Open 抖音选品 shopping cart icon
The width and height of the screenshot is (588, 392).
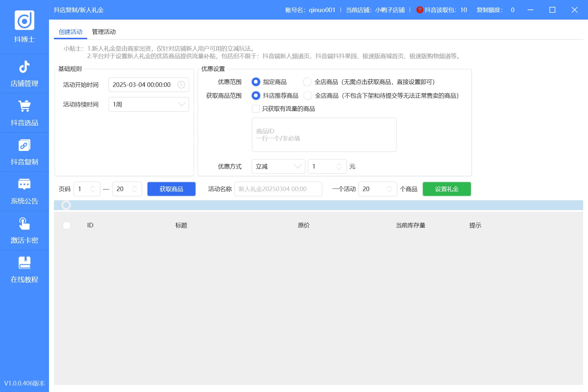24,106
